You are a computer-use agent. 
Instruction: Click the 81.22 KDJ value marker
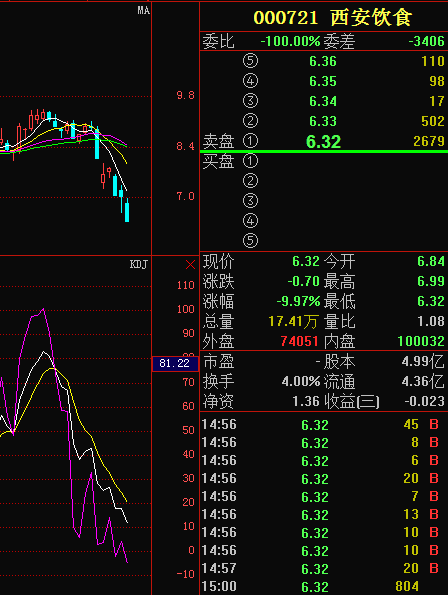click(x=175, y=364)
